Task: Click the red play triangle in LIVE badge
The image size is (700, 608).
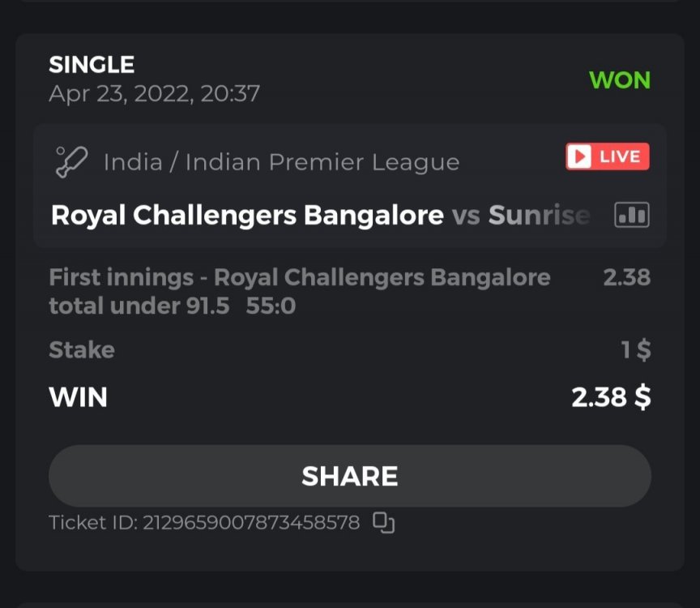Action: tap(579, 156)
